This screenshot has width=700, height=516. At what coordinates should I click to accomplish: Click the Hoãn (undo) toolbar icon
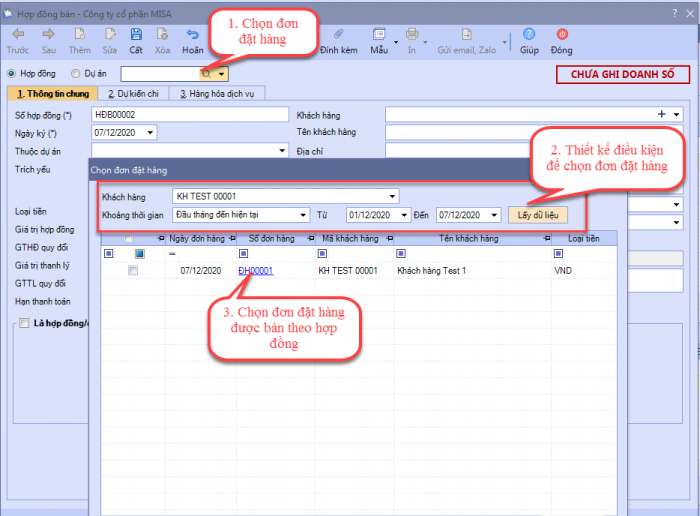point(193,35)
